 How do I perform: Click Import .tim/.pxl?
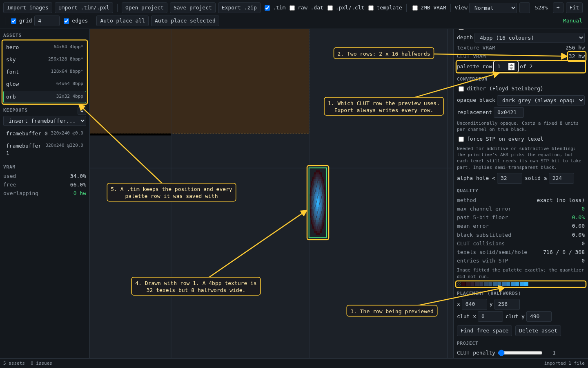click(x=84, y=8)
